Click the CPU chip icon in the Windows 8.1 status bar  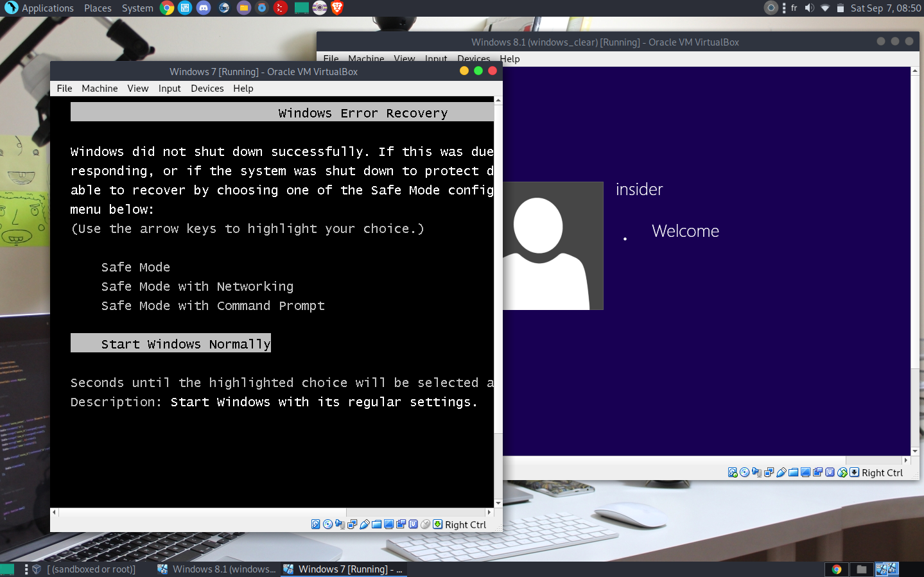[830, 472]
